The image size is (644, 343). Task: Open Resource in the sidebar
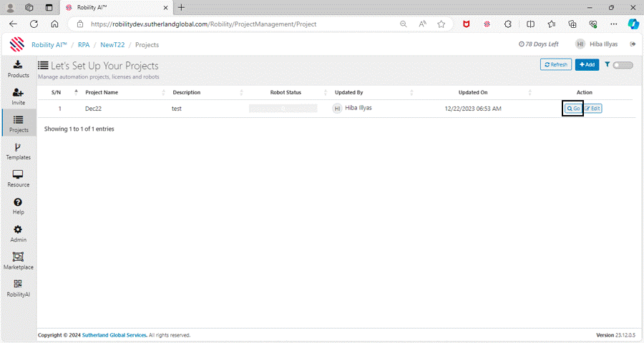pos(18,179)
